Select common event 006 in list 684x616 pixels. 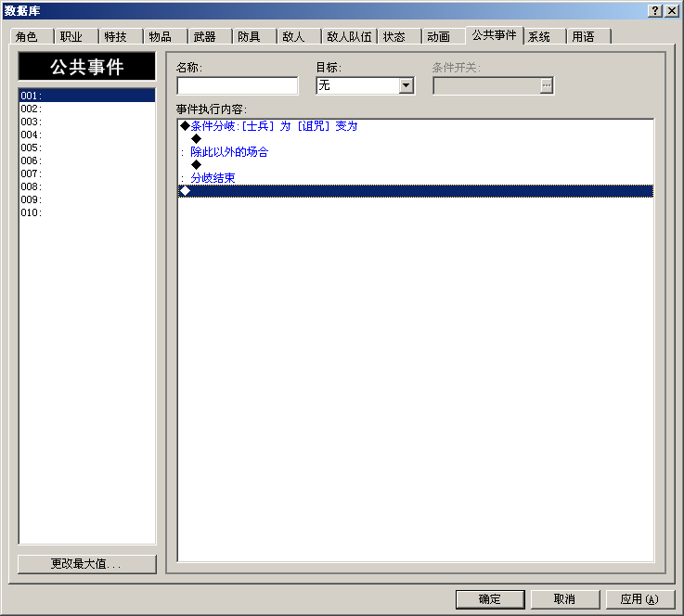(x=87, y=160)
